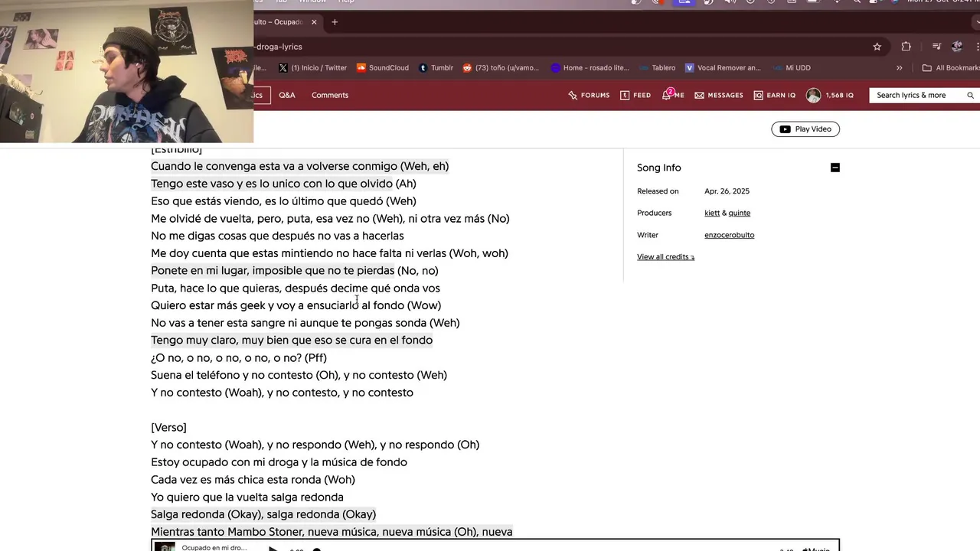
Task: Open the browser extensions puzzle icon
Action: click(906, 47)
